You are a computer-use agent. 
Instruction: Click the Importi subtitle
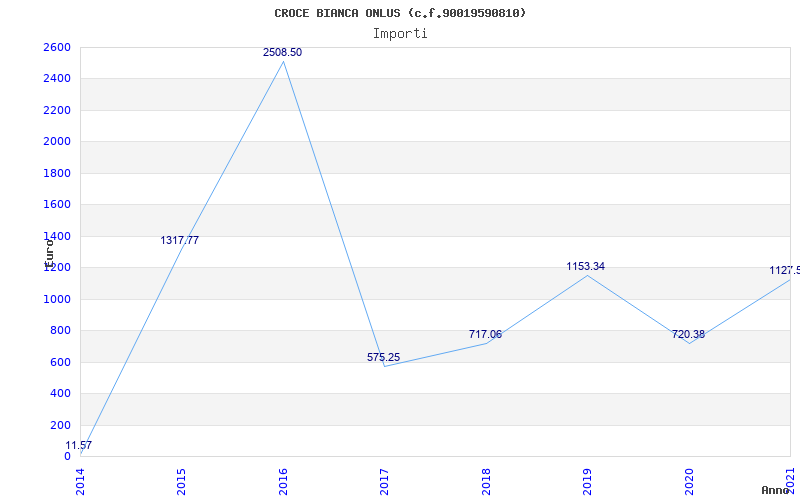[400, 34]
